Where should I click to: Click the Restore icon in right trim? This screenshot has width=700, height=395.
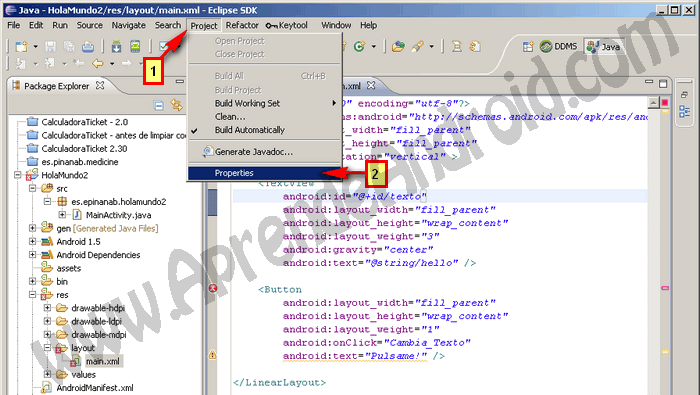click(x=684, y=95)
